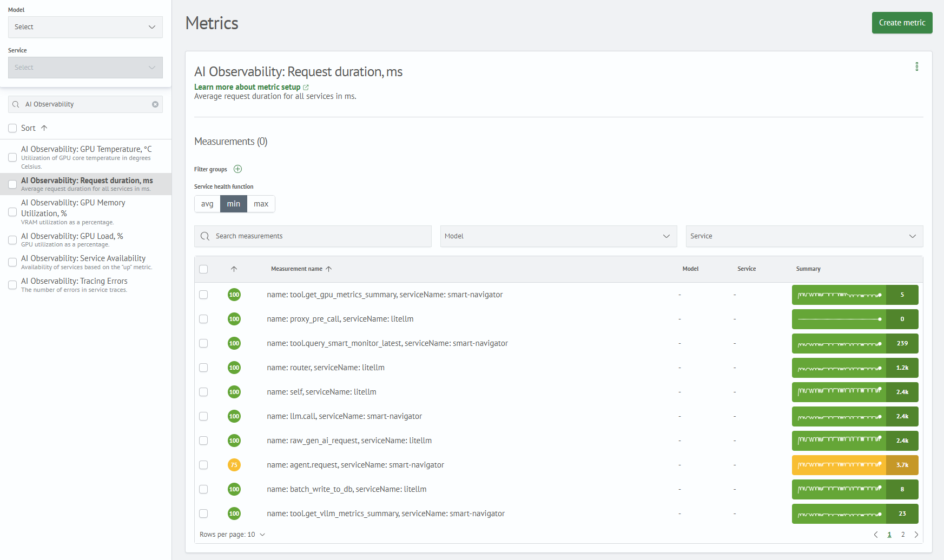Toggle the Sort checkbox in sidebar

pyautogui.click(x=12, y=128)
